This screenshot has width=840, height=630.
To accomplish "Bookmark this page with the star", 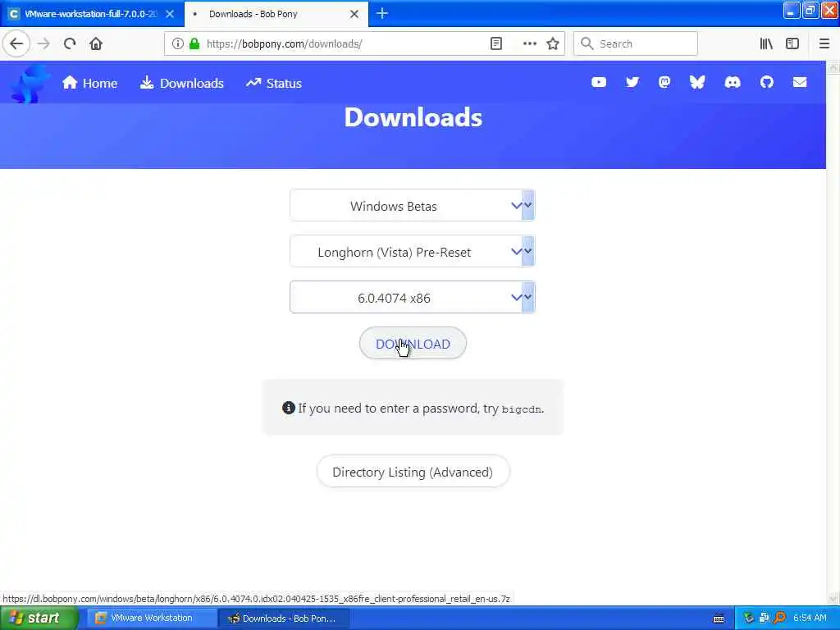I will click(553, 44).
